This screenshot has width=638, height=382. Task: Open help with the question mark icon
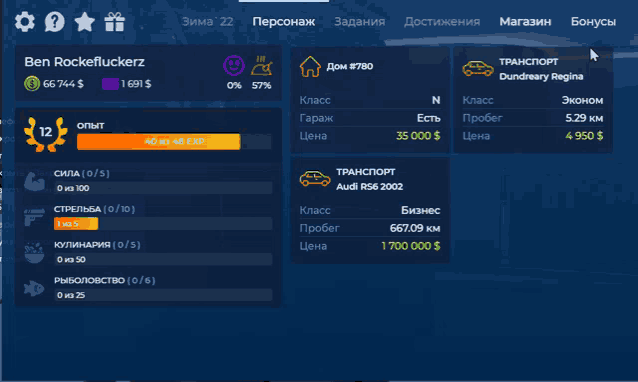(55, 22)
